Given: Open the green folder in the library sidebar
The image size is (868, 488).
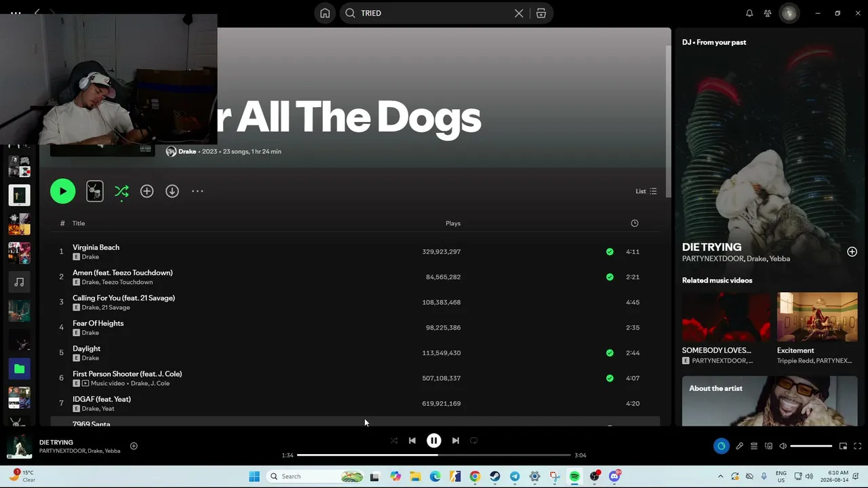Looking at the screenshot, I should [x=19, y=369].
